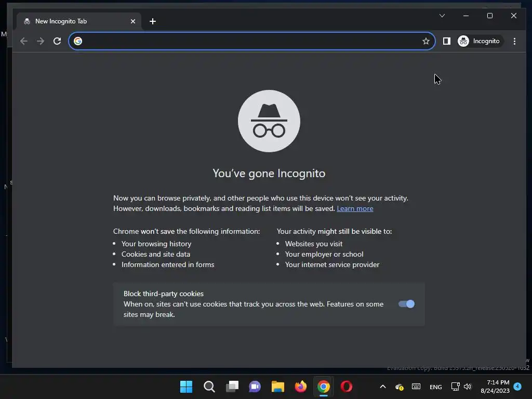
Task: Maximize the Chrome window
Action: (489, 16)
